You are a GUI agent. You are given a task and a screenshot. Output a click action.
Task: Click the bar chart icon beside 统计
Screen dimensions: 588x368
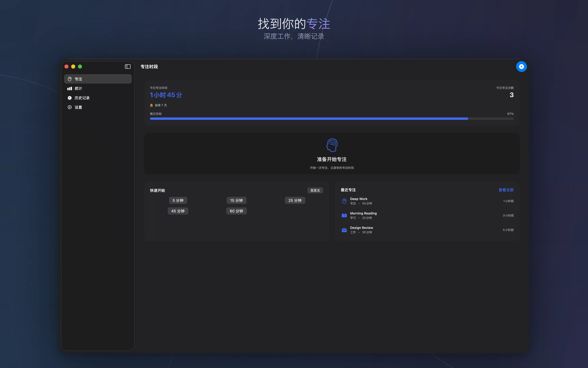[70, 89]
